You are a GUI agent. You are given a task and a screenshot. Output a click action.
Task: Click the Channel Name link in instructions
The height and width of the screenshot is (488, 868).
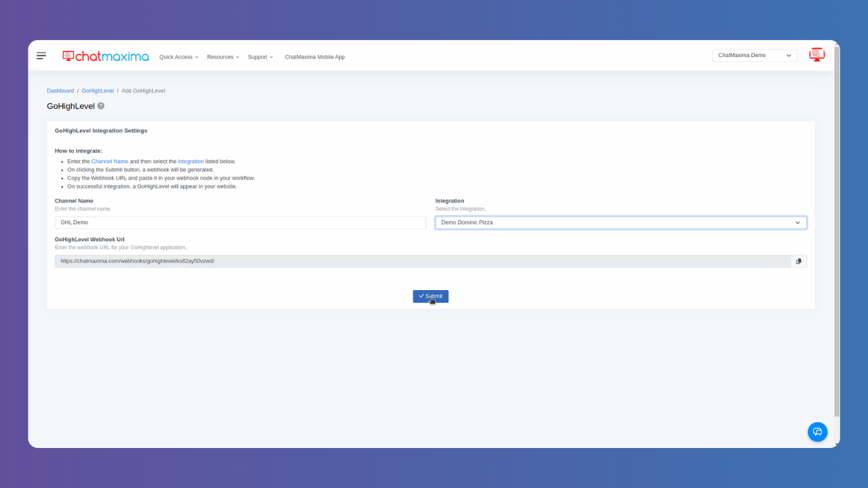coord(110,161)
